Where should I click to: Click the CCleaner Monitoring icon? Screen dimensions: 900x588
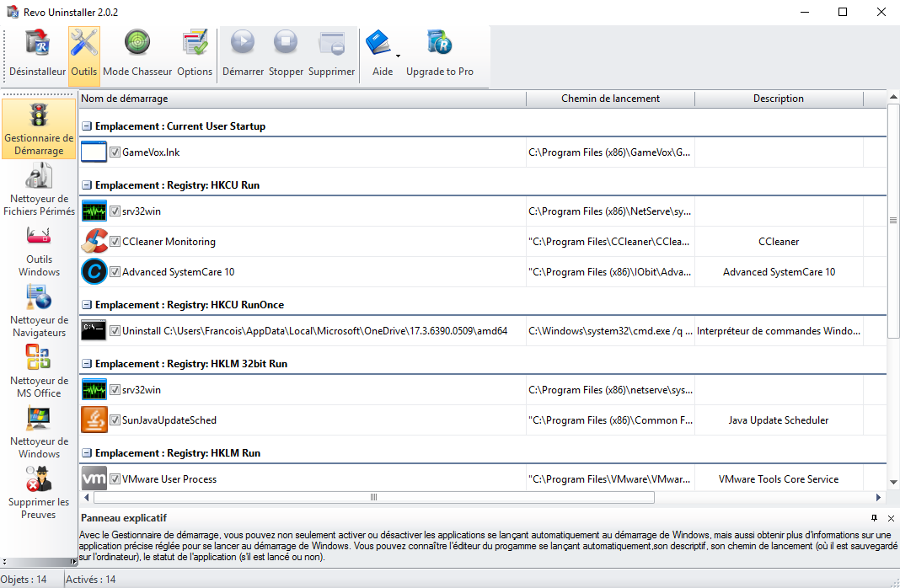(94, 242)
